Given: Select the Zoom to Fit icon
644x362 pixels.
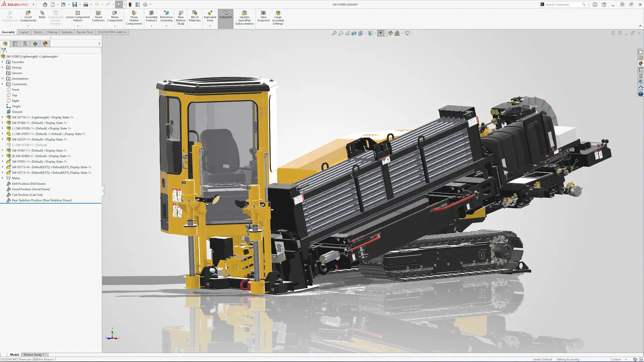Looking at the screenshot, I should [334, 33].
